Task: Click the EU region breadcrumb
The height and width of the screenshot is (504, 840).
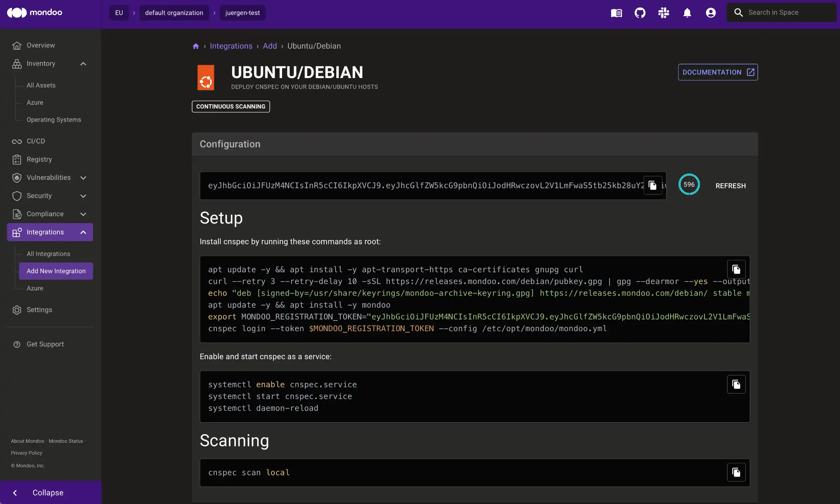Action: [119, 13]
